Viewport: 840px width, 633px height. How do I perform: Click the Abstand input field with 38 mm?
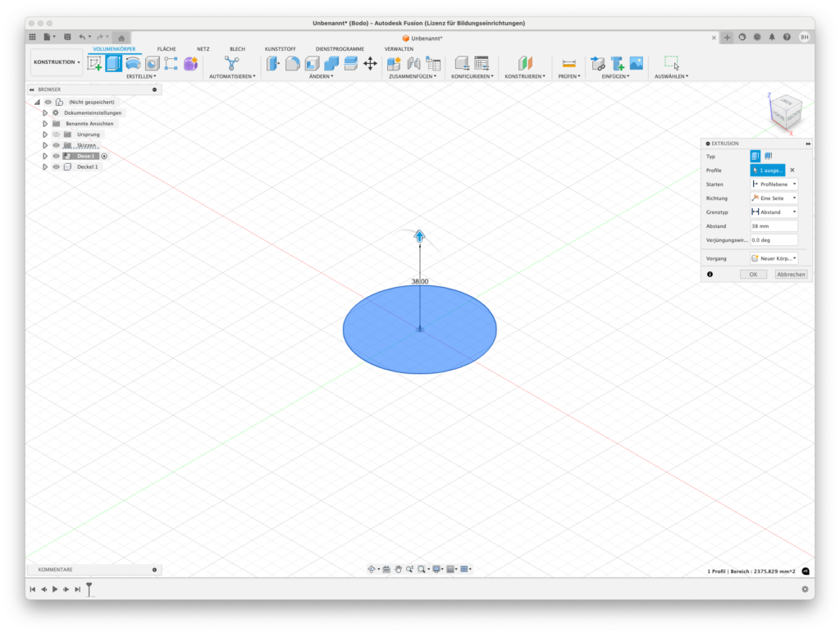coord(774,225)
